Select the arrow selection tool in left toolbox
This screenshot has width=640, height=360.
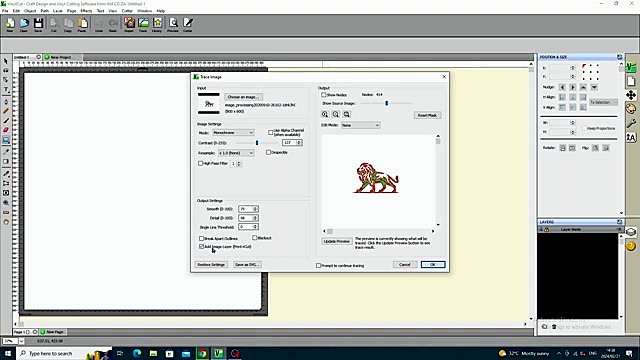coord(6,61)
